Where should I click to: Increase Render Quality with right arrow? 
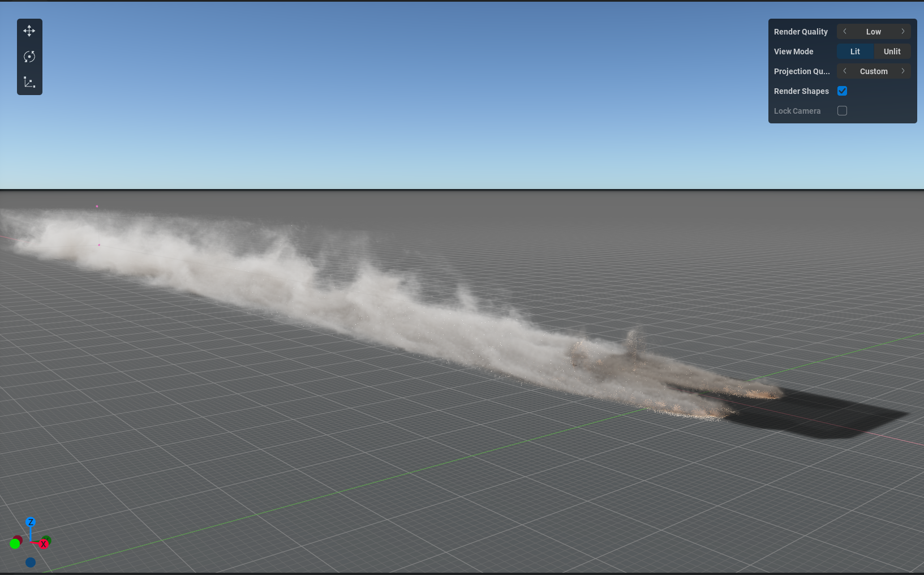[x=903, y=32]
